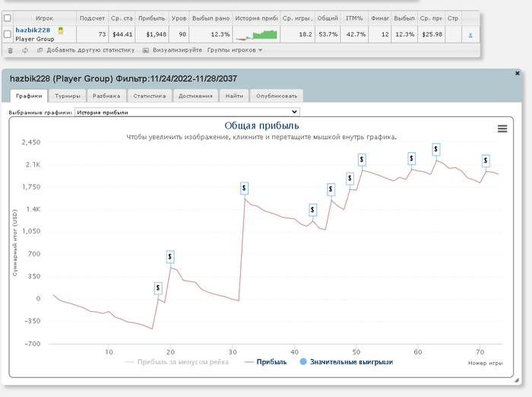532x397 pixels.
Task: Click the trash delete icon below the table
Action: [x=10, y=50]
